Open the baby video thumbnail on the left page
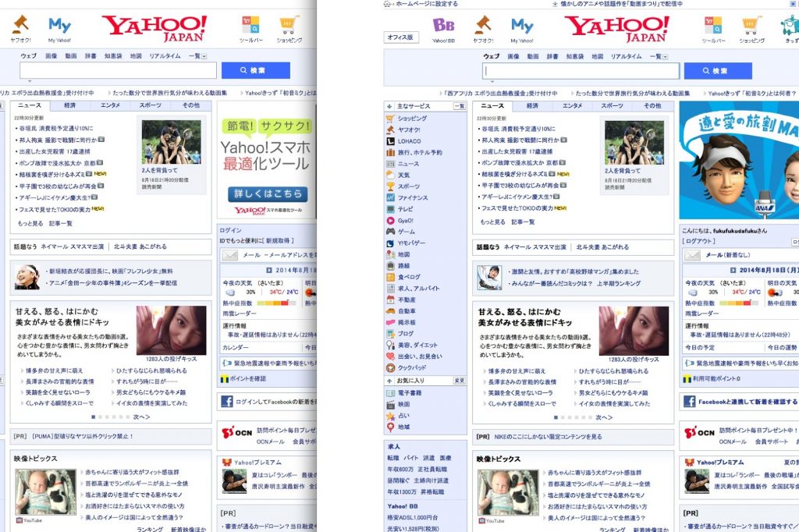The image size is (799, 532). [x=45, y=492]
